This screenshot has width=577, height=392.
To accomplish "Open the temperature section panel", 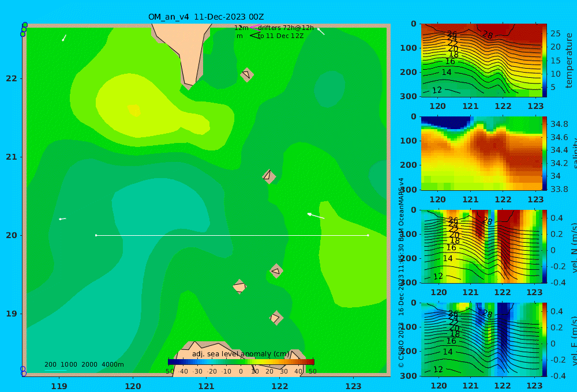I will click(481, 61).
